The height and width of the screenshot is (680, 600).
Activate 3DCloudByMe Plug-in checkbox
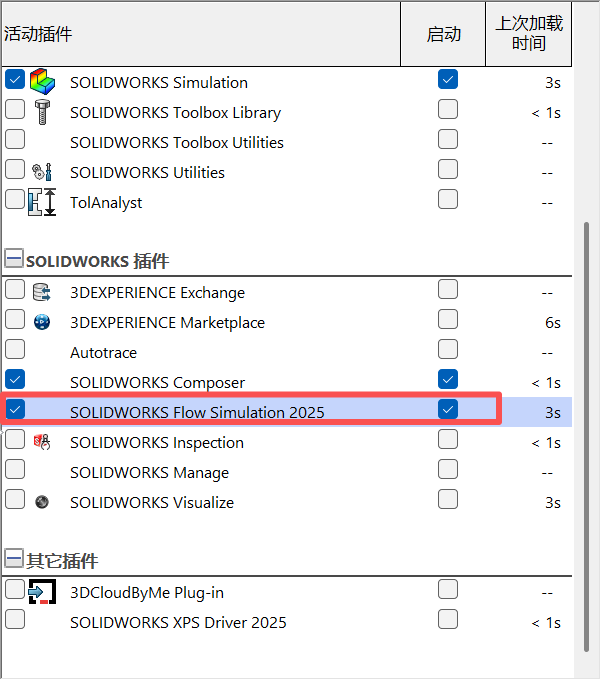point(15,589)
